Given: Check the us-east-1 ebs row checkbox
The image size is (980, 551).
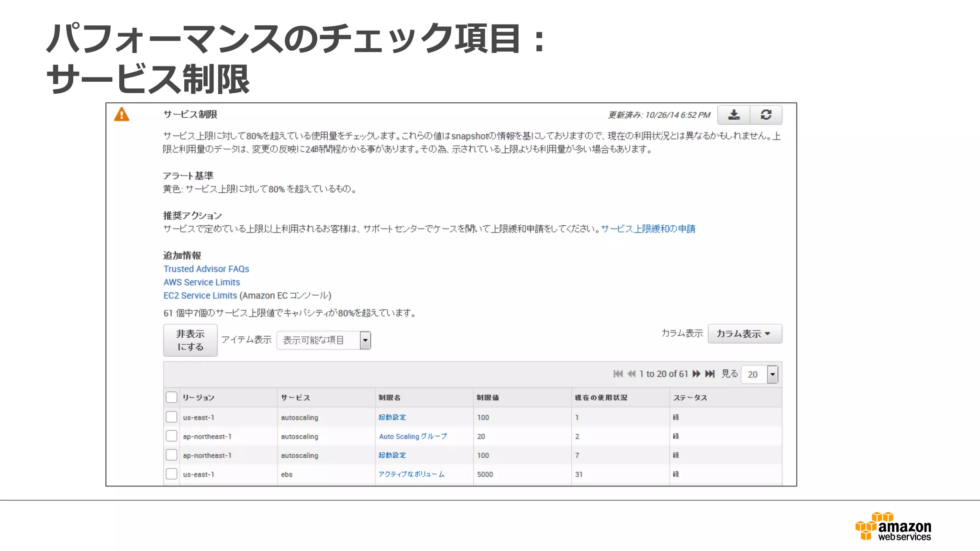Looking at the screenshot, I should coord(171,474).
